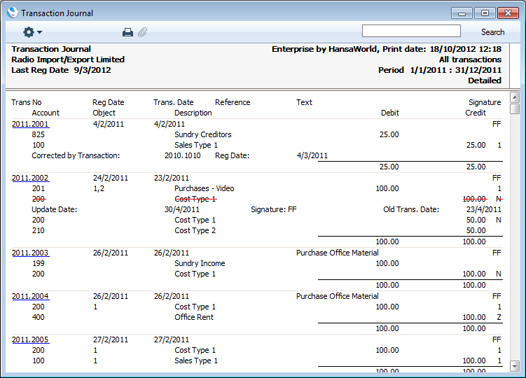The height and width of the screenshot is (378, 526).
Task: Click 'Corrected by Transaction:' text
Action: [x=76, y=156]
